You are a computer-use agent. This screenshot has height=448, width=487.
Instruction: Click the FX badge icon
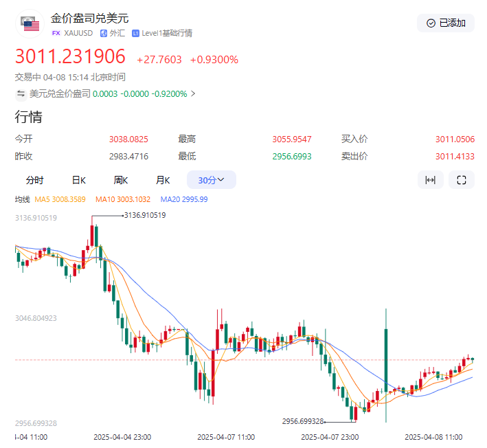coord(56,33)
